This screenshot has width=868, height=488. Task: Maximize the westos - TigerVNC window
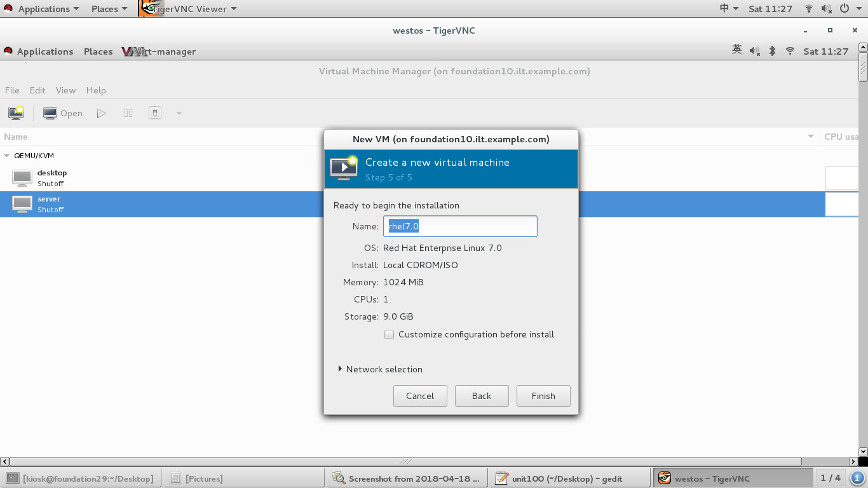(x=830, y=30)
